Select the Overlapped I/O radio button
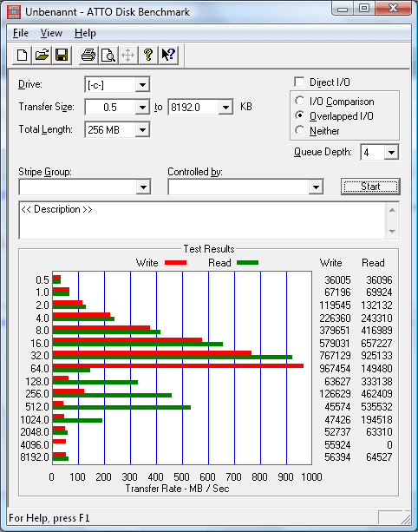The image size is (418, 532). click(x=300, y=115)
